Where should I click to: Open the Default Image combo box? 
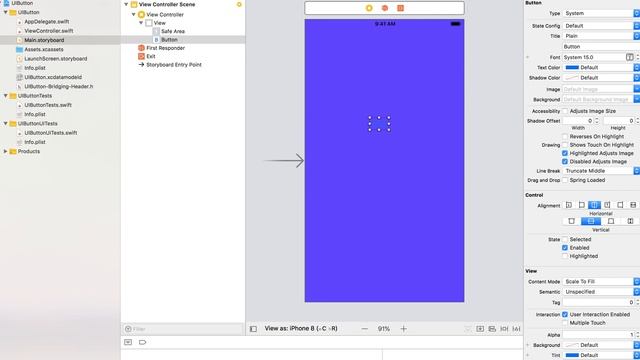pos(601,89)
